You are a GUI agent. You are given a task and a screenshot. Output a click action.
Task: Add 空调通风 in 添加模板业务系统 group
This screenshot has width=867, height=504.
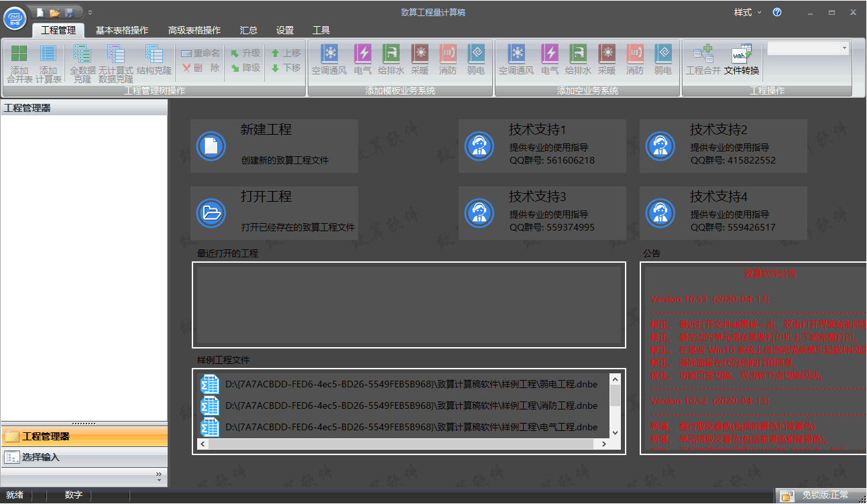tap(329, 60)
